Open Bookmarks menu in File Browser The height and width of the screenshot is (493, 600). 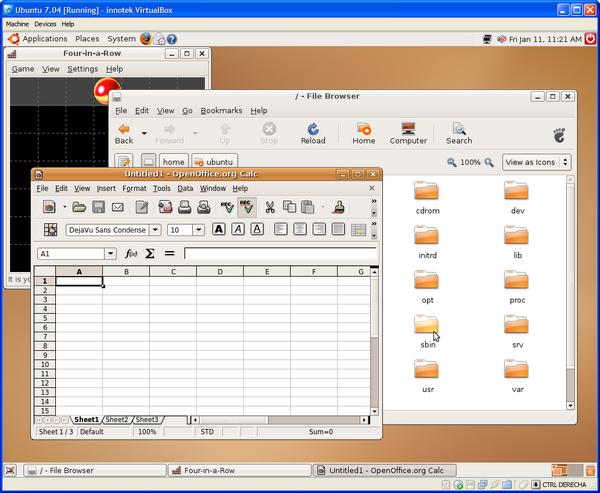pos(221,111)
